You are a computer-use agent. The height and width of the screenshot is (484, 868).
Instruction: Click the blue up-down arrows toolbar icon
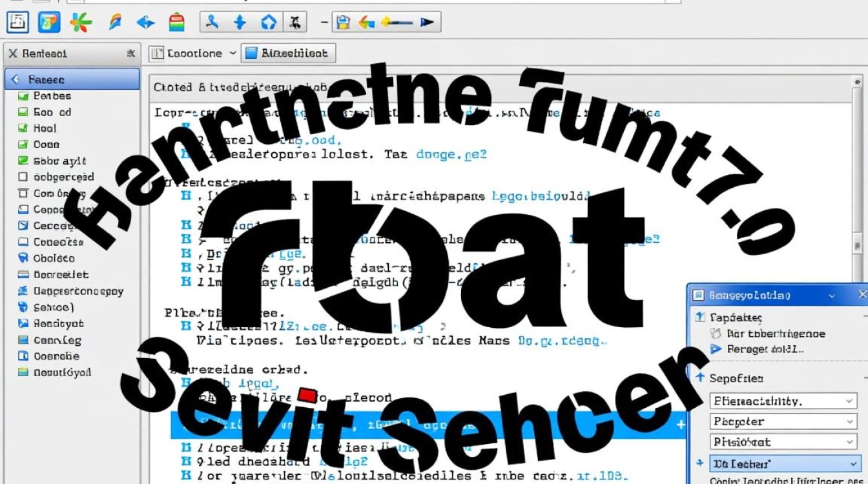(240, 23)
